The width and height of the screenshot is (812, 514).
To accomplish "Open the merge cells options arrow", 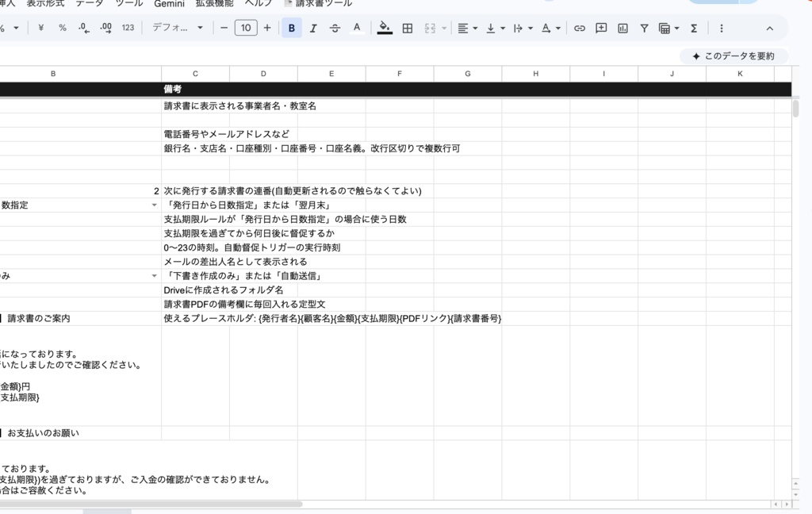I will (x=444, y=28).
